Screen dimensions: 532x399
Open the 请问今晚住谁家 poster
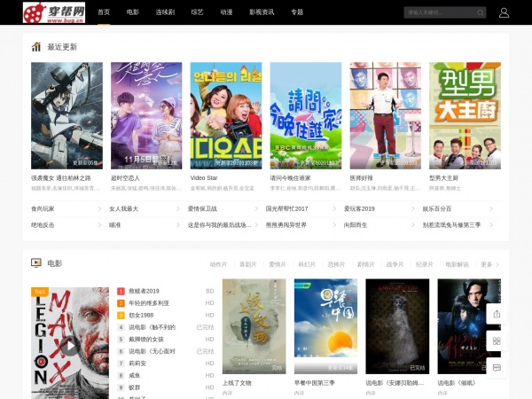(306, 115)
